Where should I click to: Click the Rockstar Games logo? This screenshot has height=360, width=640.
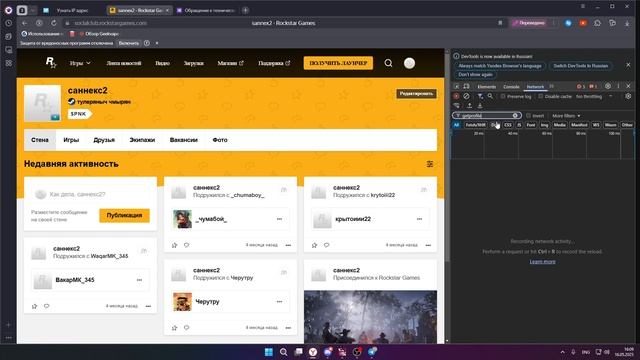coord(51,62)
